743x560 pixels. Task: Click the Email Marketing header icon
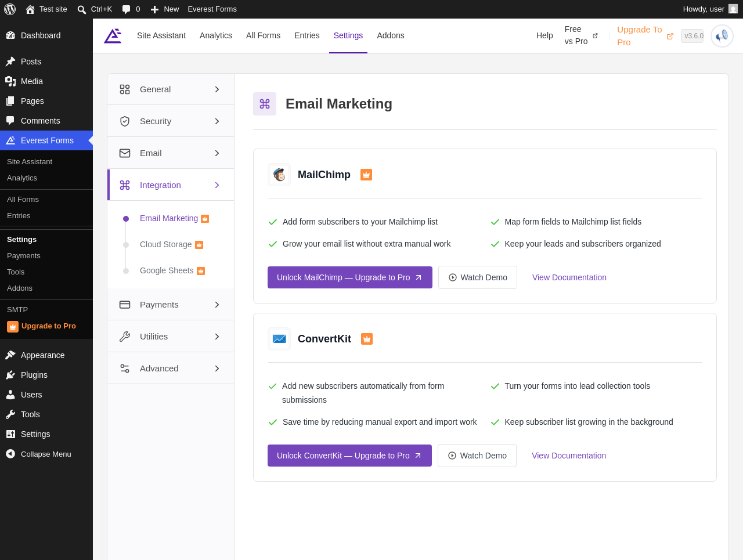click(x=265, y=104)
